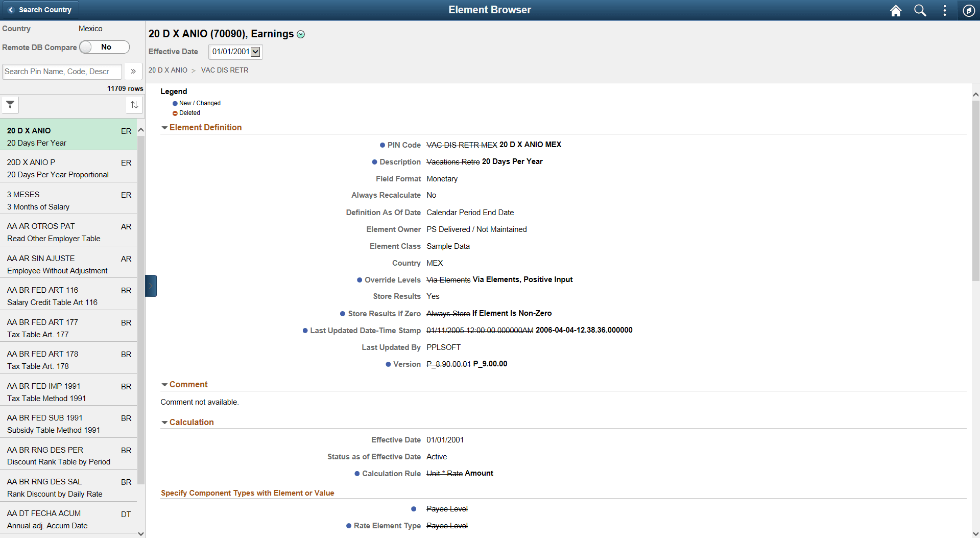This screenshot has width=980, height=538.
Task: Click the VAC DIS RETR breadcrumb entry
Action: click(x=225, y=70)
